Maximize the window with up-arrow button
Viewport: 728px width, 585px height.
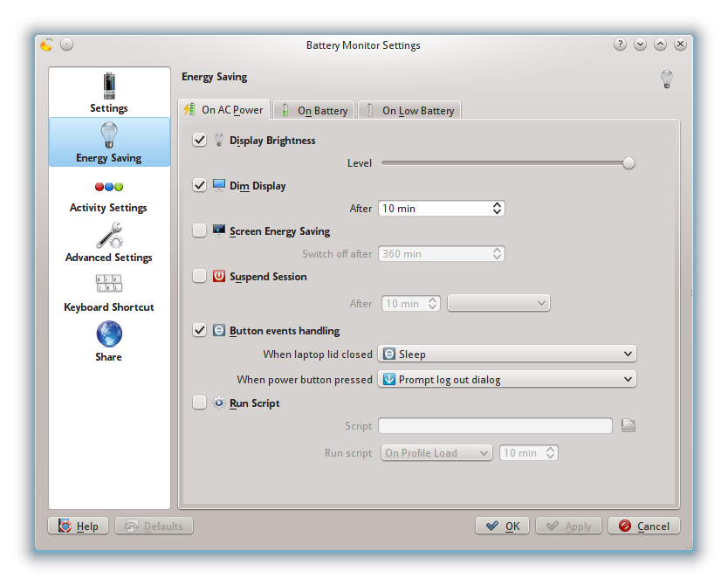tap(660, 45)
